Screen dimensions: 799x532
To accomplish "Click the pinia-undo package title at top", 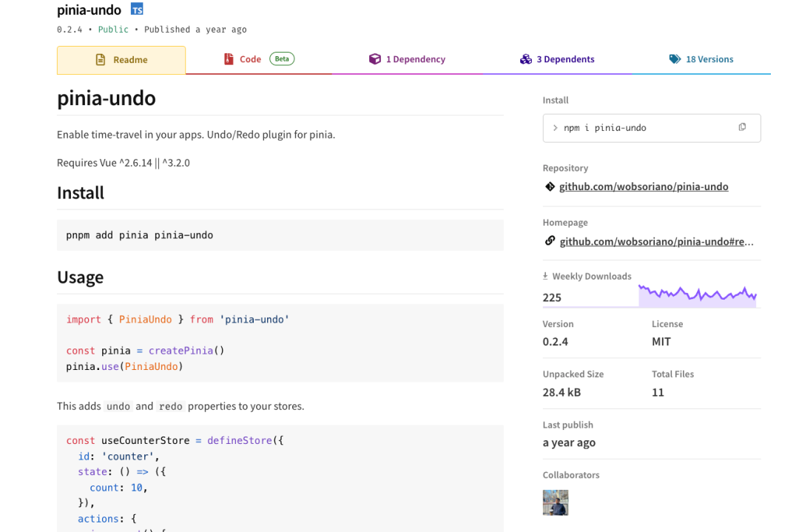I will pos(90,10).
